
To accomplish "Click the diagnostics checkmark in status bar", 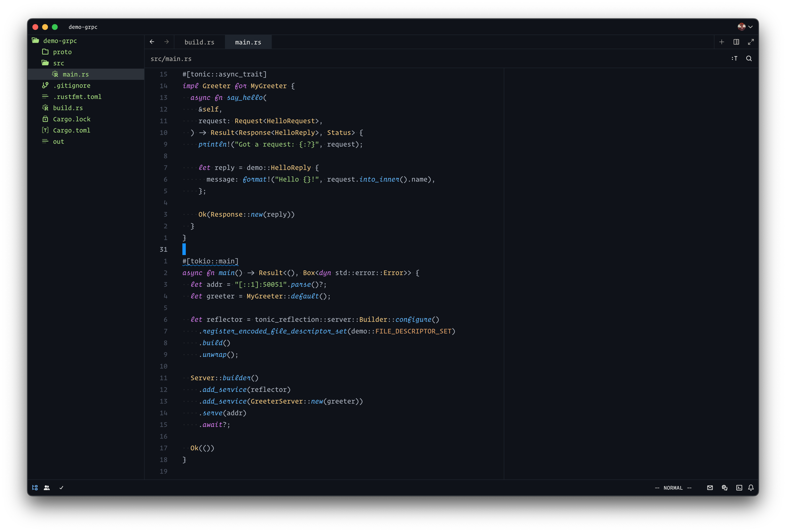I will tap(62, 488).
